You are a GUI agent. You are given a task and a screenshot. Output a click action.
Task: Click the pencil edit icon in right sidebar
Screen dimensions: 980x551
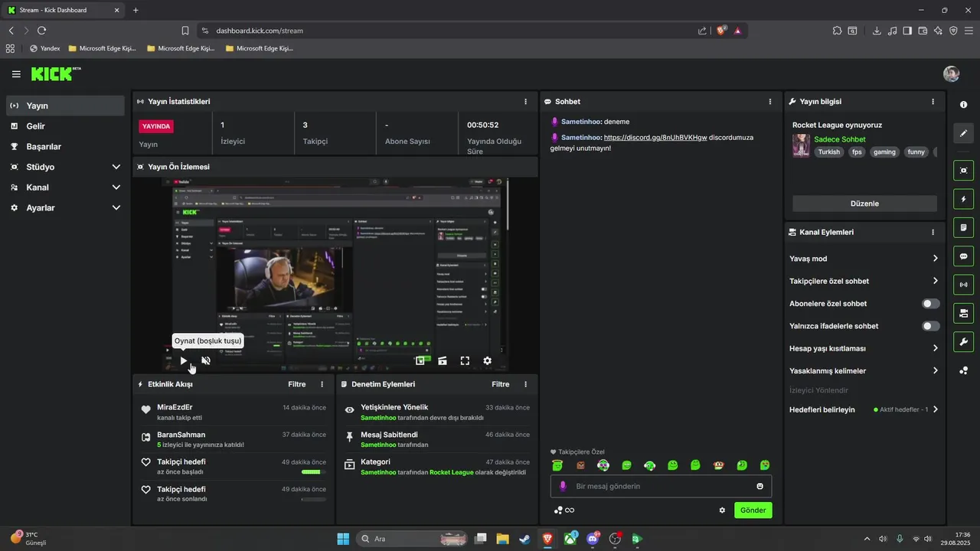tap(964, 133)
